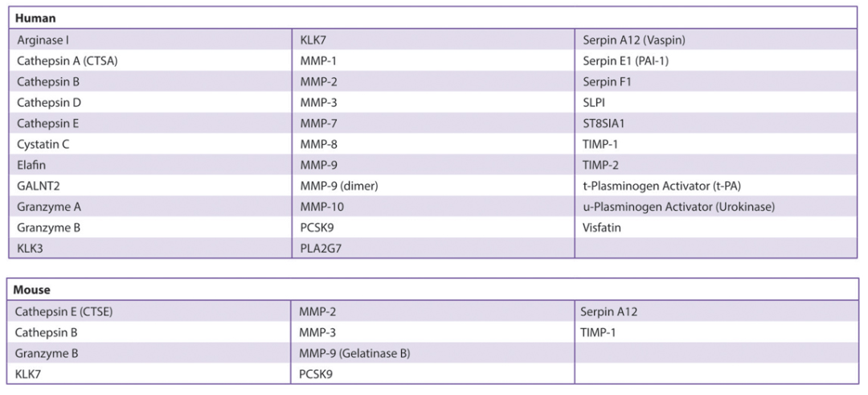Click the SLPI entry
Screen dimensions: 868x395
coord(593,102)
